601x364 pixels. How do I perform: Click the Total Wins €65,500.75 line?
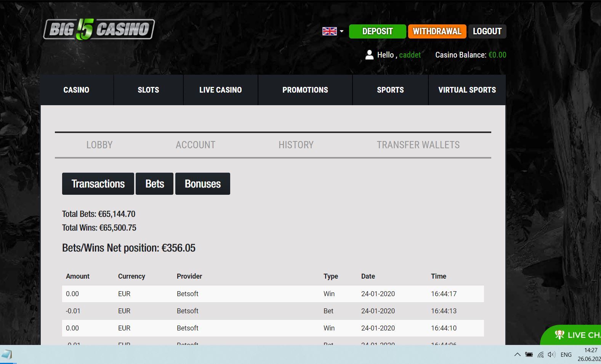pos(99,228)
